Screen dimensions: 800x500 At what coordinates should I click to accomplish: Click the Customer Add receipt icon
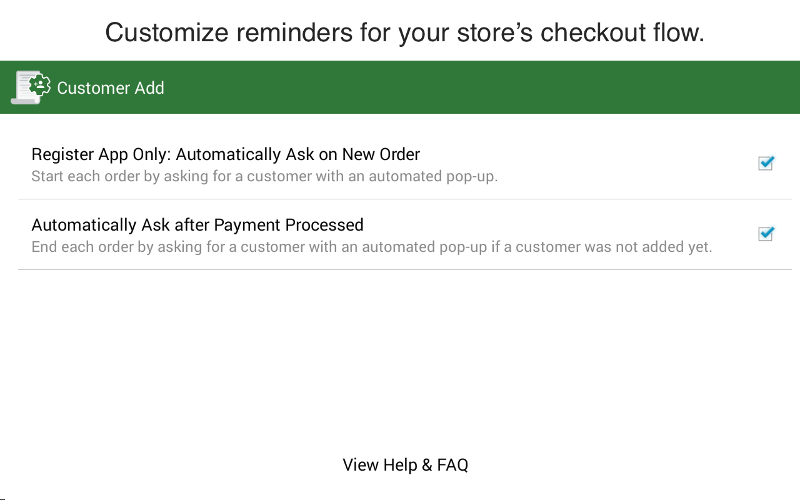pos(31,87)
